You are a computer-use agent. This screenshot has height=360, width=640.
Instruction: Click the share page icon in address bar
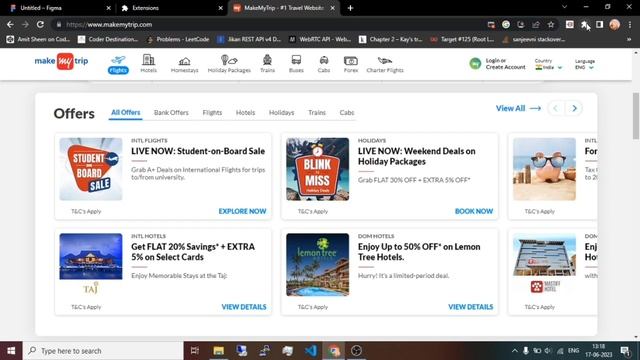coord(536,24)
